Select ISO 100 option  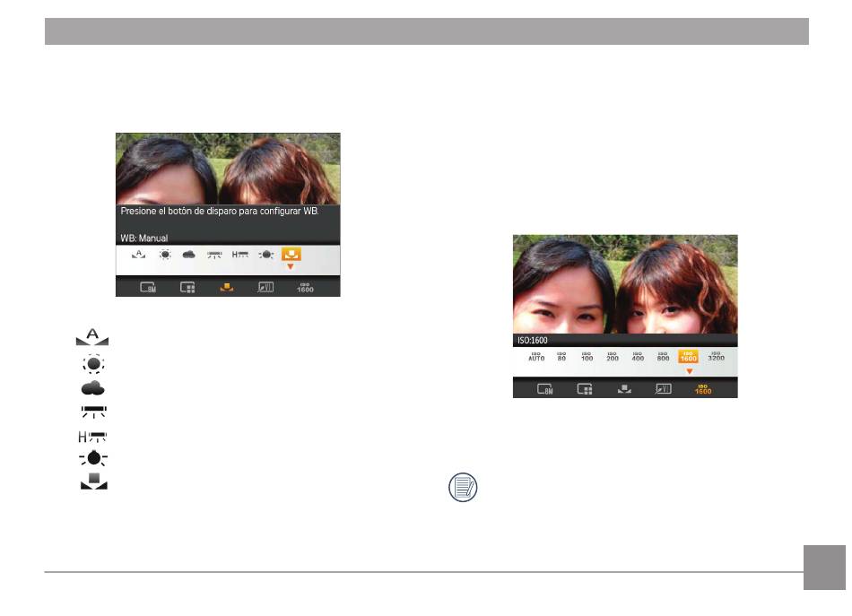[587, 356]
